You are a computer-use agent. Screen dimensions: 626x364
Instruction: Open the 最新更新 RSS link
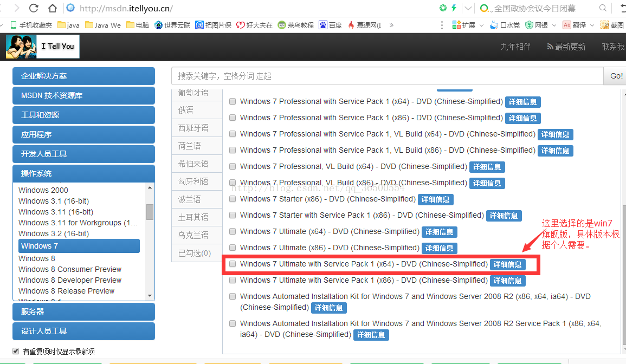tap(566, 47)
